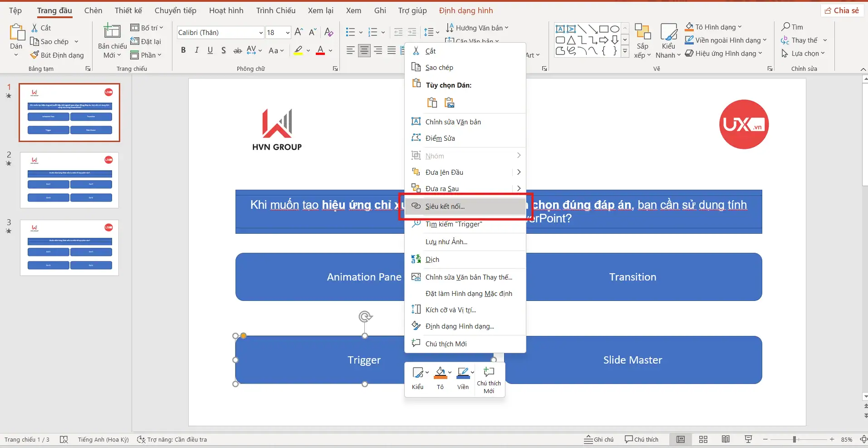The height and width of the screenshot is (448, 868).
Task: Start slideshow from status bar icon
Action: pyautogui.click(x=748, y=439)
